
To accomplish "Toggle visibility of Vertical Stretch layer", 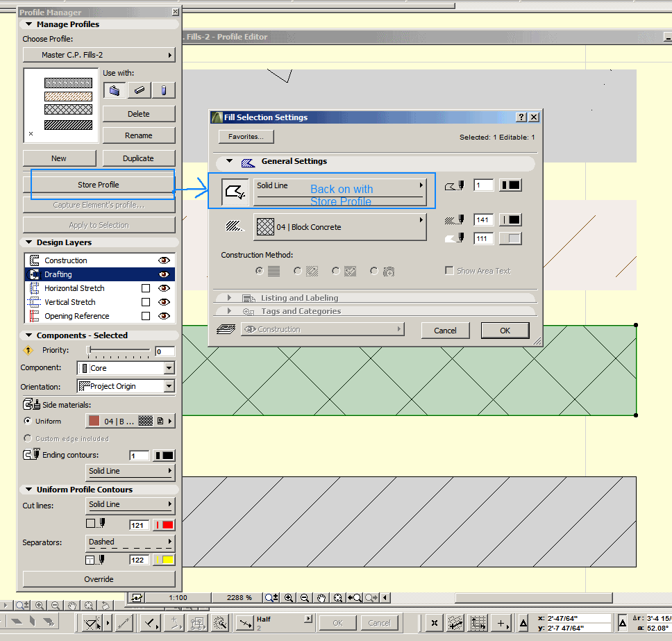I will (x=164, y=302).
